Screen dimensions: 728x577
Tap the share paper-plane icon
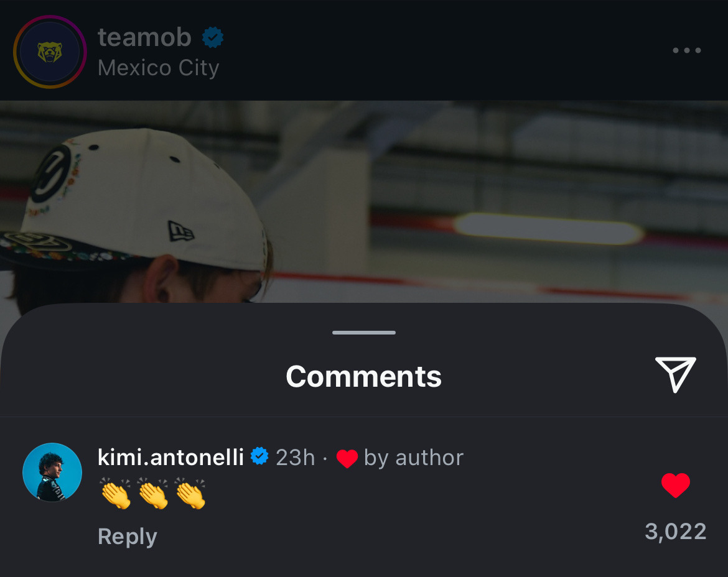tap(676, 374)
